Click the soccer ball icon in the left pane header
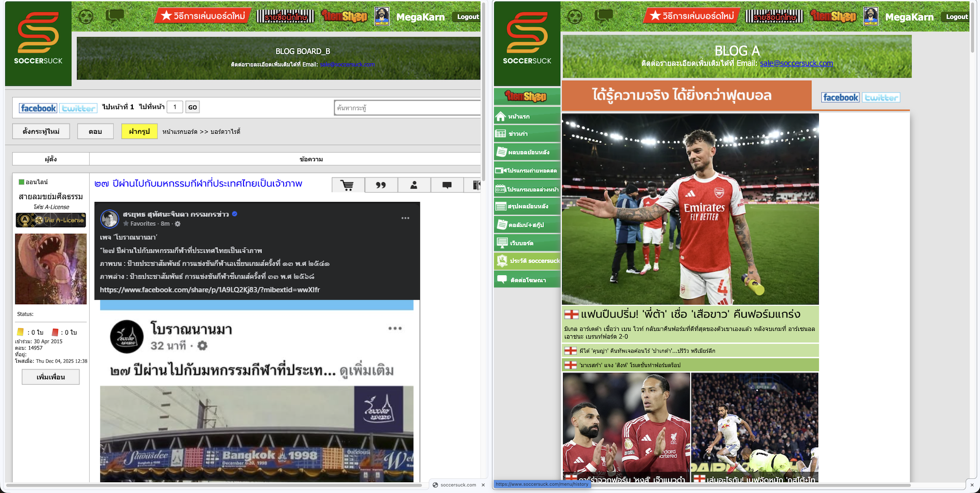This screenshot has width=980, height=493. (x=86, y=17)
